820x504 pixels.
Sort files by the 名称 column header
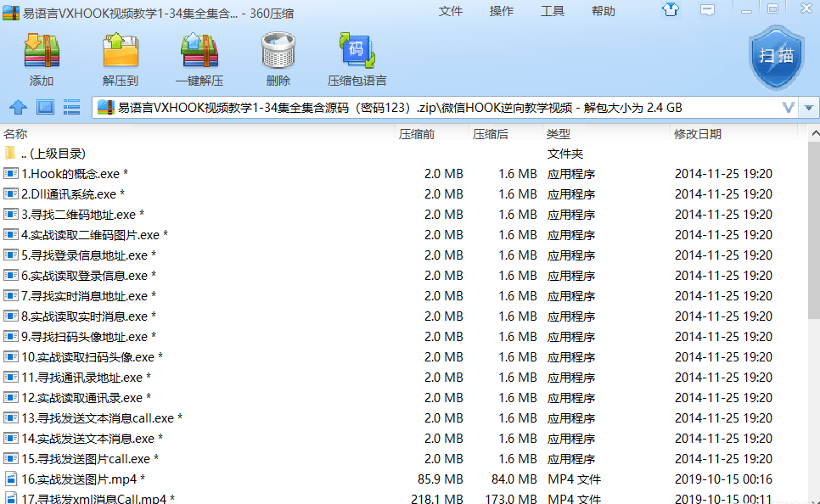(x=15, y=134)
